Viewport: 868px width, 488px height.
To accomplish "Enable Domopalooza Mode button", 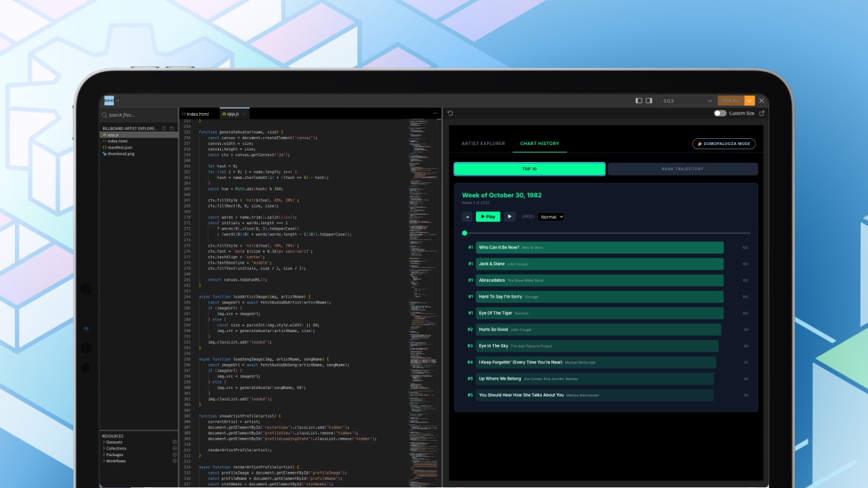I will (724, 144).
